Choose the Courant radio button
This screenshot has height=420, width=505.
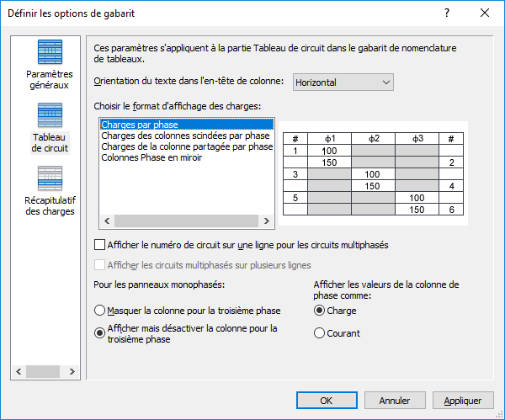click(320, 333)
